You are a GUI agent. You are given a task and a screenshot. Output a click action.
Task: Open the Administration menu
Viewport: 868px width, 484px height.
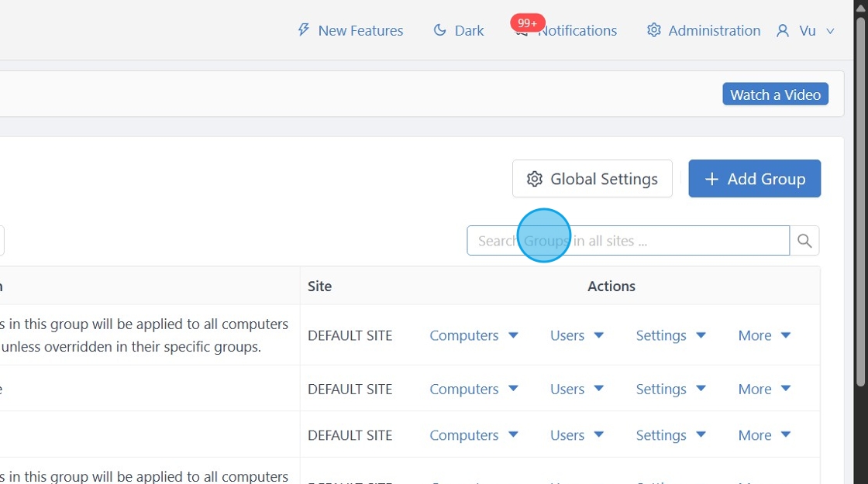(704, 30)
